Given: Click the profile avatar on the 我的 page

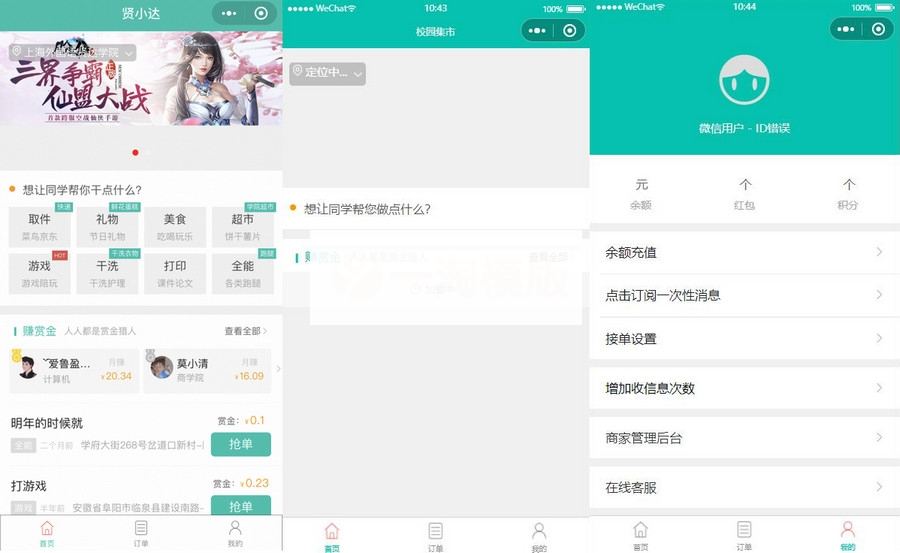Looking at the screenshot, I should tap(744, 80).
